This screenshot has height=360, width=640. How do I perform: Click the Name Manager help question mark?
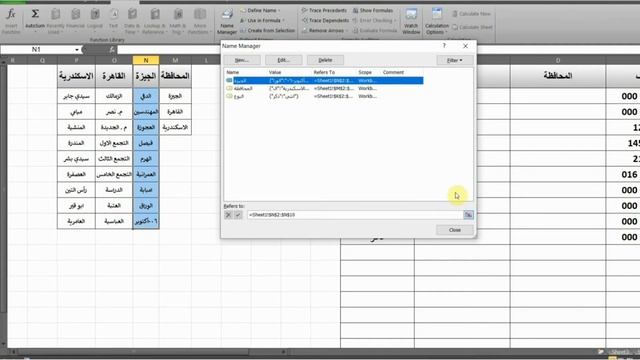tap(444, 46)
